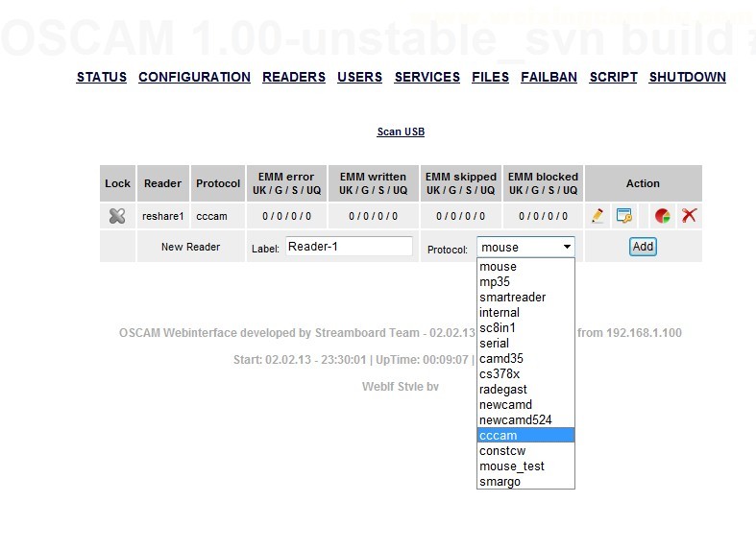Click cccam protocol cell in reshare1 row
This screenshot has width=756, height=550.
pos(218,216)
